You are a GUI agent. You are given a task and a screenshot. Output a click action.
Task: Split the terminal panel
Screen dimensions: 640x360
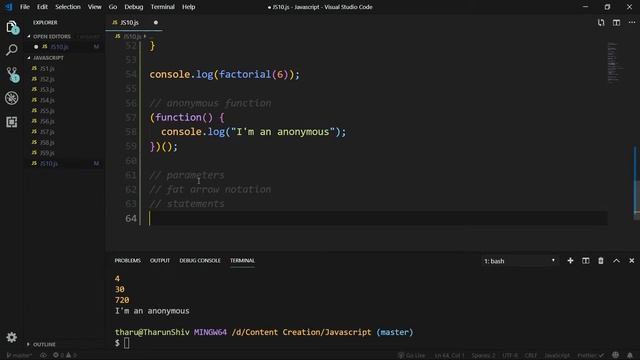point(585,261)
